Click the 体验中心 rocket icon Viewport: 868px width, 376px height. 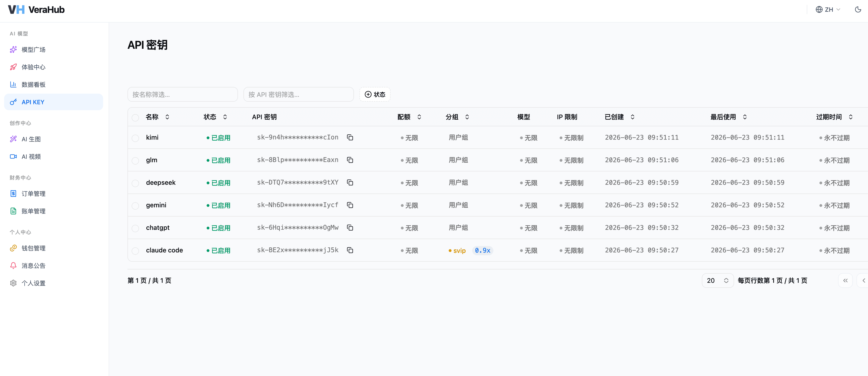pos(14,67)
